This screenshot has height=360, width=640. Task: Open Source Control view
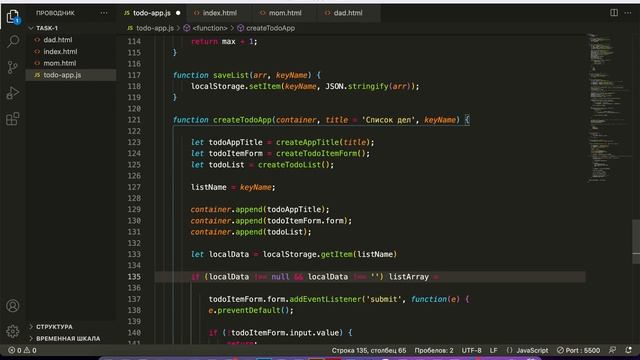click(13, 67)
